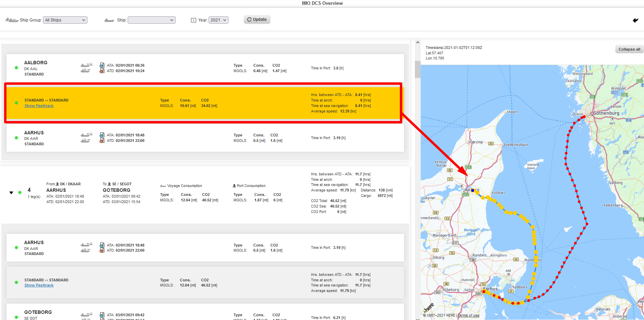Select AARHUS origin name in voyage 4

56,190
